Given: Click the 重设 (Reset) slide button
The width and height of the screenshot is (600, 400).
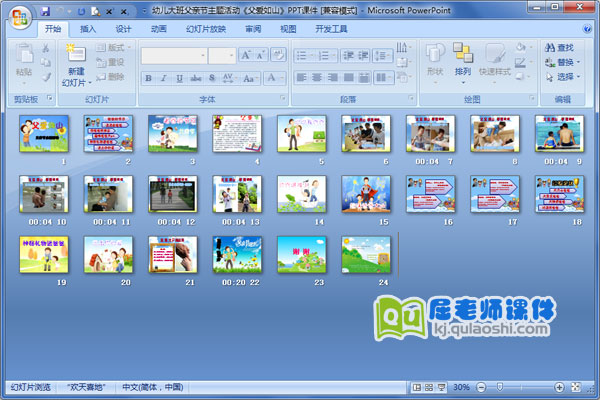Looking at the screenshot, I should 111,61.
